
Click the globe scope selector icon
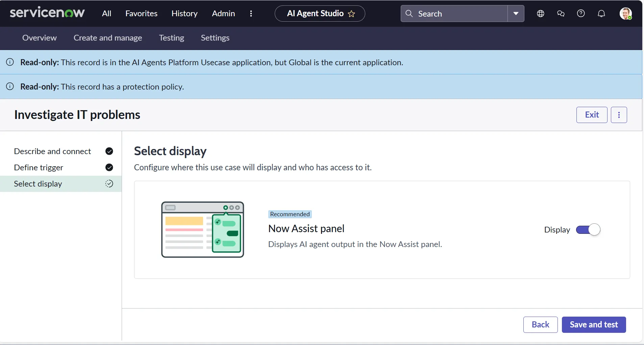click(x=540, y=14)
